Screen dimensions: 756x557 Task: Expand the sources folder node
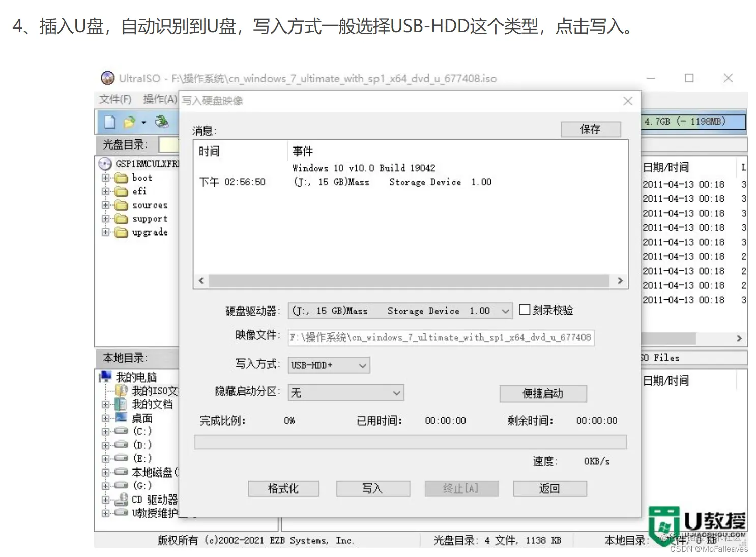105,206
